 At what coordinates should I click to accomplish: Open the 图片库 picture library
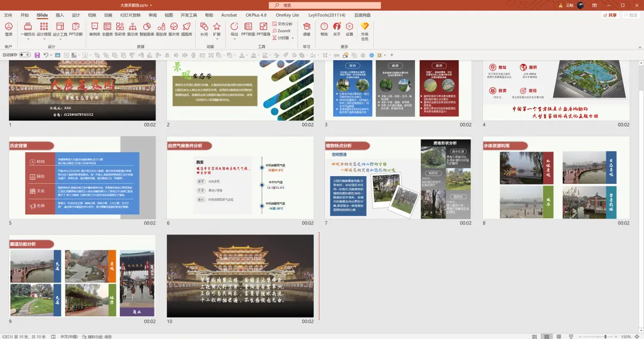pyautogui.click(x=174, y=29)
